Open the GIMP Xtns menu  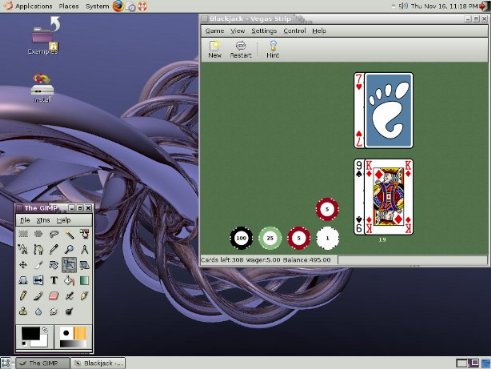43,220
